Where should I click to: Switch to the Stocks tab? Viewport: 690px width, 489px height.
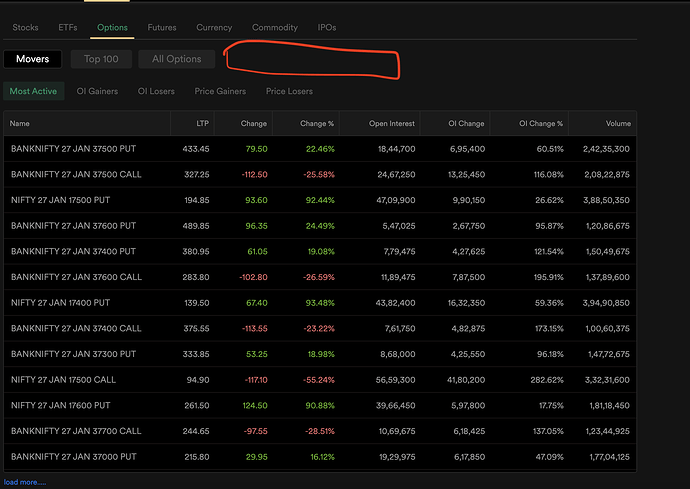click(25, 27)
